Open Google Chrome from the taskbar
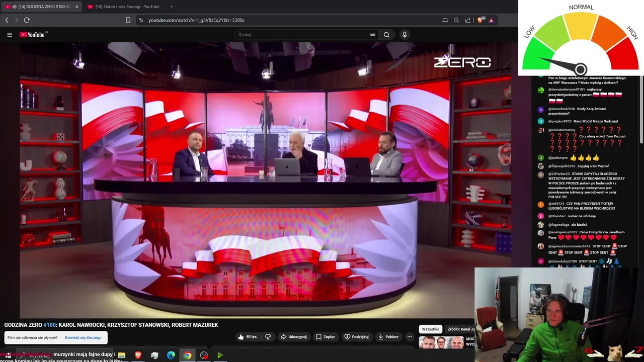Viewport: 644px width, 362px height. pos(187,355)
